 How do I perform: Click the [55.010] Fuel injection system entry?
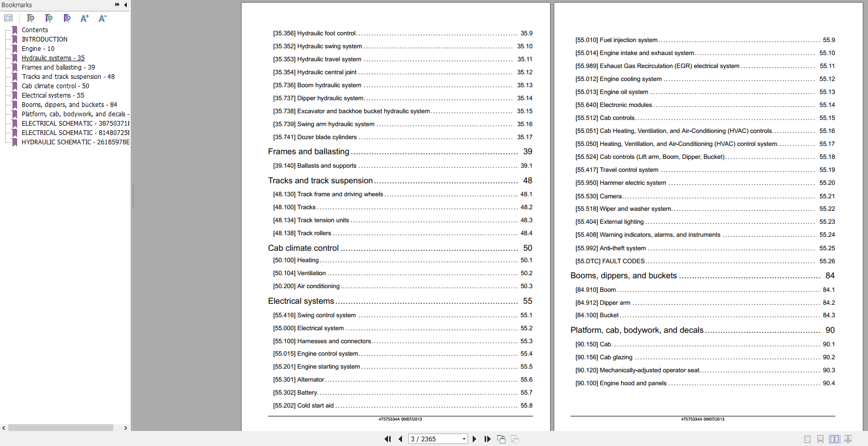[617, 40]
